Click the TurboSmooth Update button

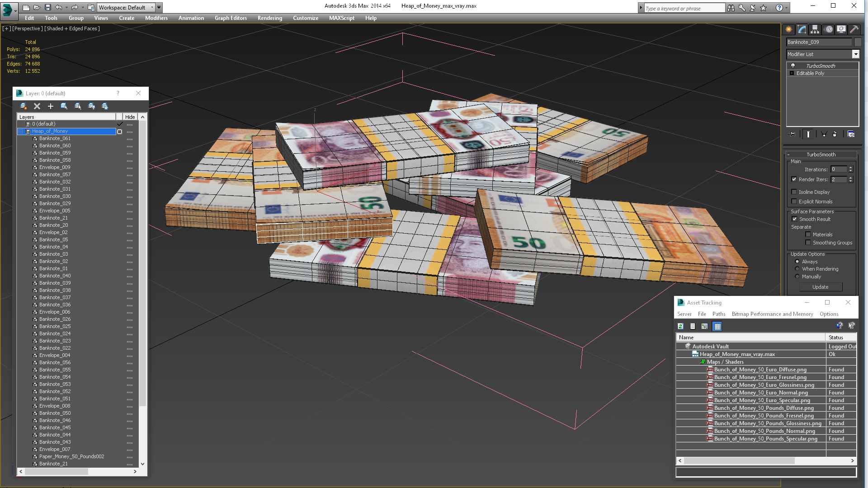coord(821,287)
